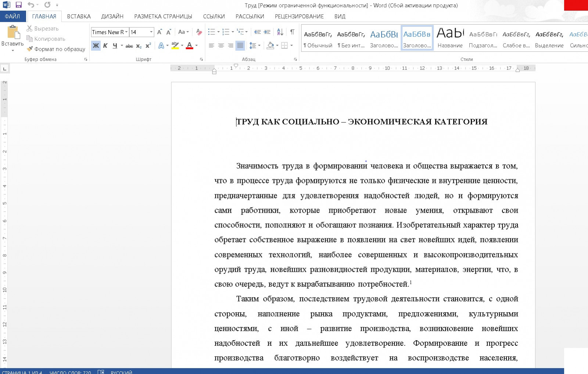Apply the Подзаголовок style
The width and height of the screenshot is (588, 374).
pos(483,38)
